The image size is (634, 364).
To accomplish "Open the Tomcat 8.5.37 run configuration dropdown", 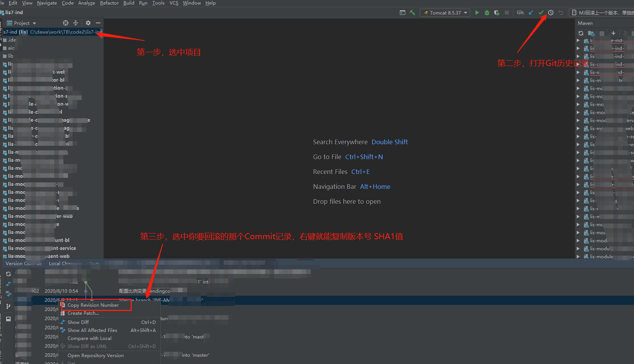I will point(445,13).
